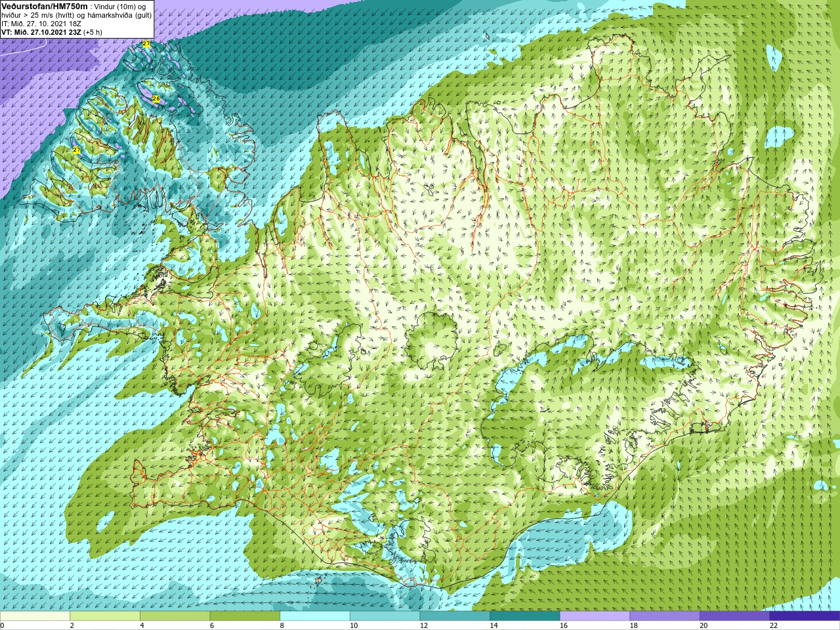Click the scale value 2 label
840x630 pixels.
(x=72, y=625)
